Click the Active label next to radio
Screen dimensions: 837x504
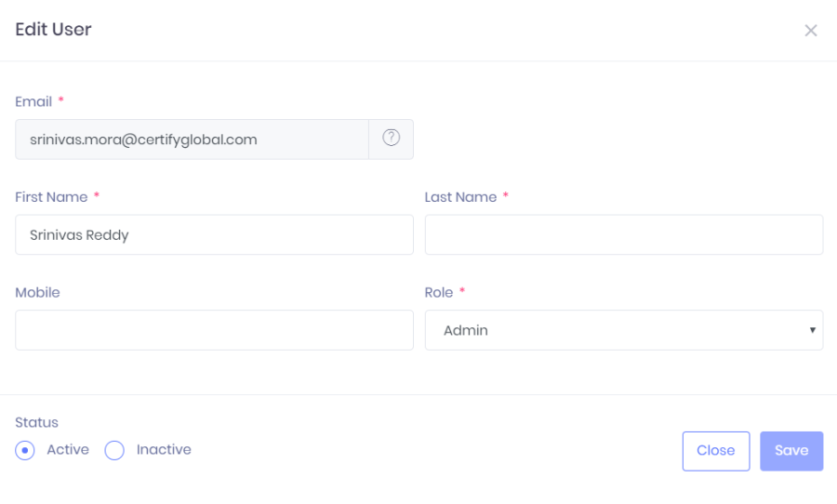tap(68, 449)
